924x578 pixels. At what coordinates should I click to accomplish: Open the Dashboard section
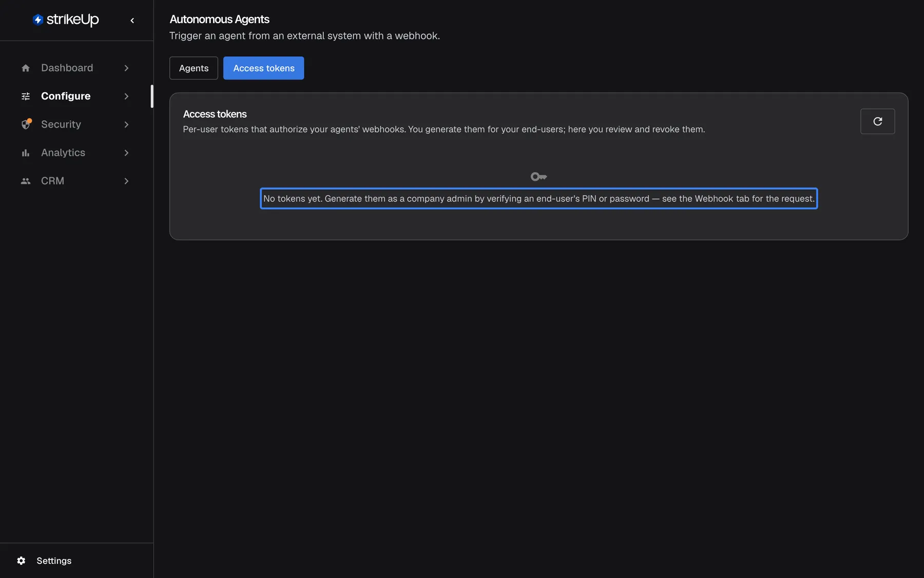click(75, 68)
